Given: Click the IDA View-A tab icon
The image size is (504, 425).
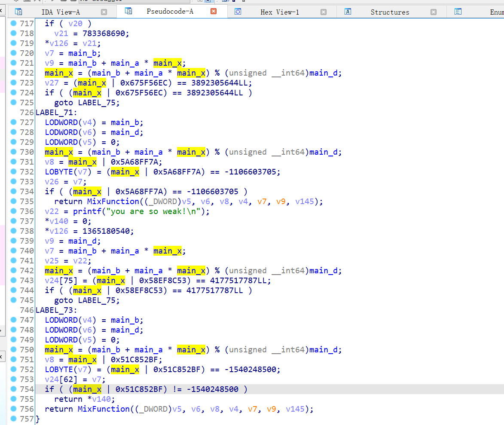Looking at the screenshot, I should [18, 12].
